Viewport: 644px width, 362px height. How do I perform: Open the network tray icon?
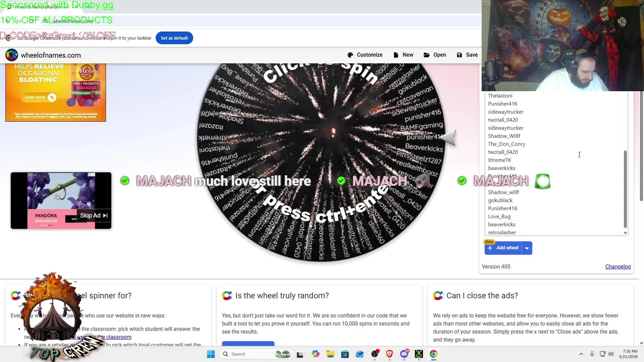[603, 354]
